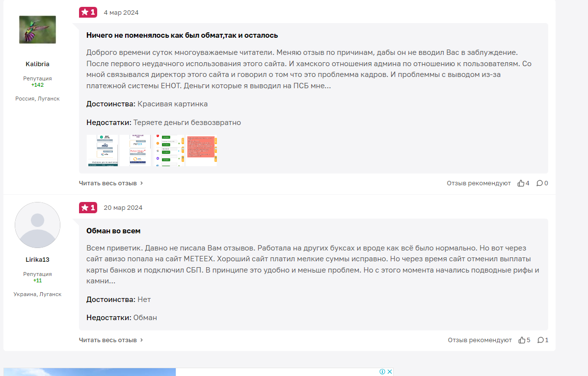Open Lirika13's user profile link
Image resolution: width=588 pixels, height=376 pixels.
37,259
